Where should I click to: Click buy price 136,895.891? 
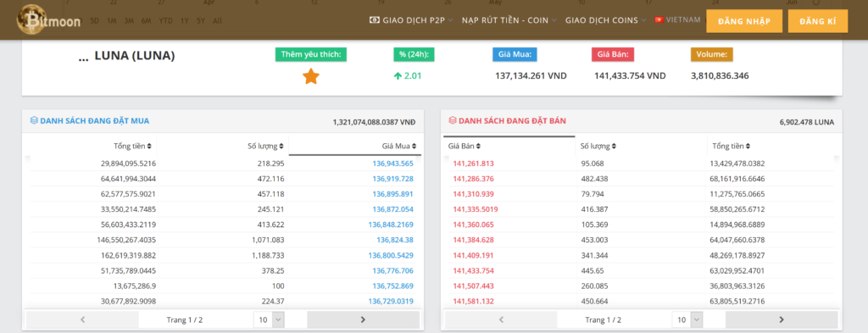pyautogui.click(x=393, y=194)
